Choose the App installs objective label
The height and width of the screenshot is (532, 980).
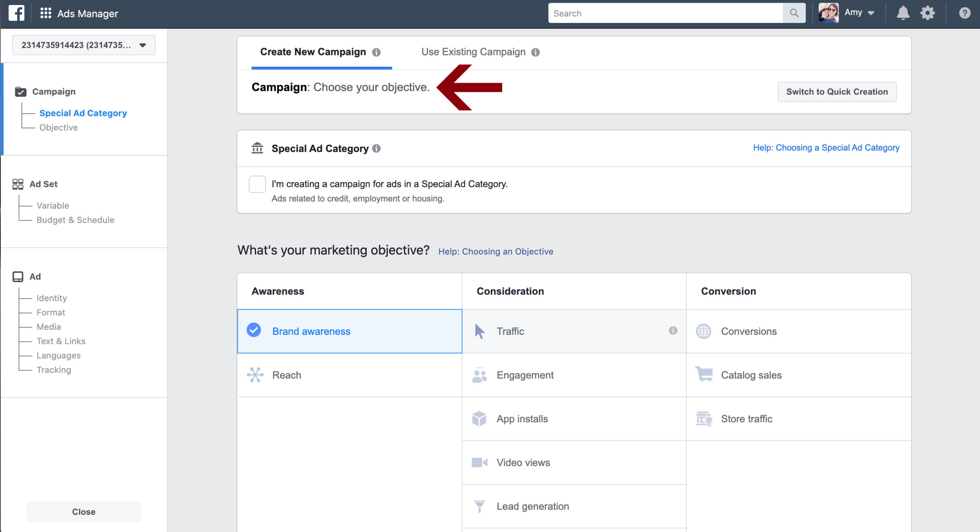coord(522,419)
